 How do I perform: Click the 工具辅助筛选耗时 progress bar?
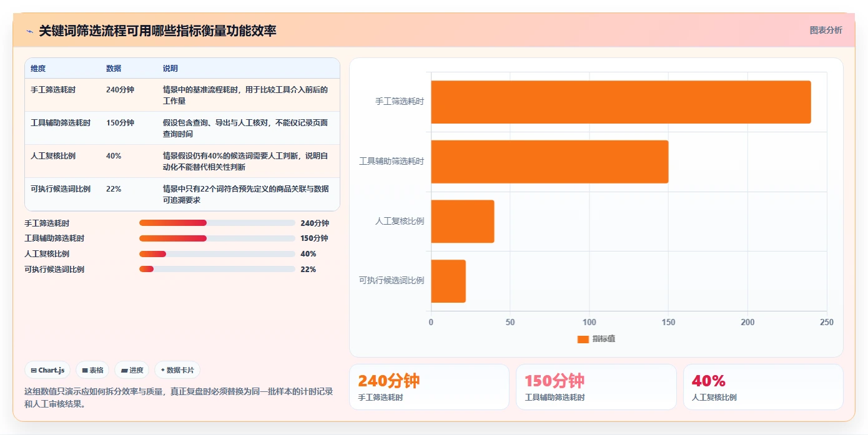[x=217, y=238]
